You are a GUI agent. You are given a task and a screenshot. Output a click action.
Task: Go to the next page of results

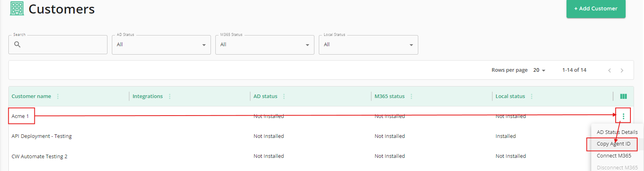coord(622,70)
